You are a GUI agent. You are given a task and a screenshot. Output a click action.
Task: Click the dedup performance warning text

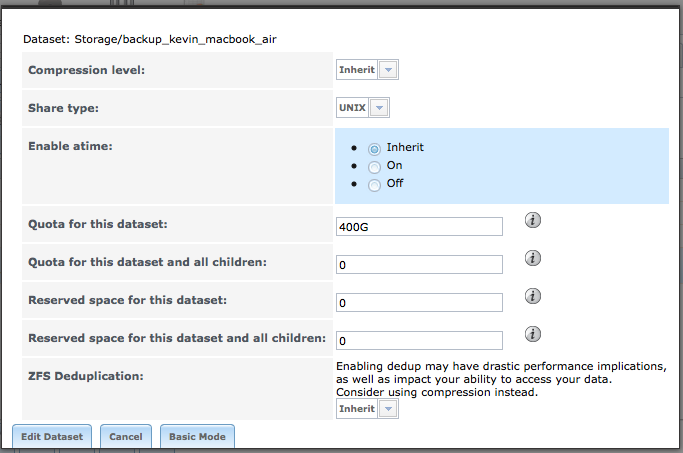pos(501,379)
